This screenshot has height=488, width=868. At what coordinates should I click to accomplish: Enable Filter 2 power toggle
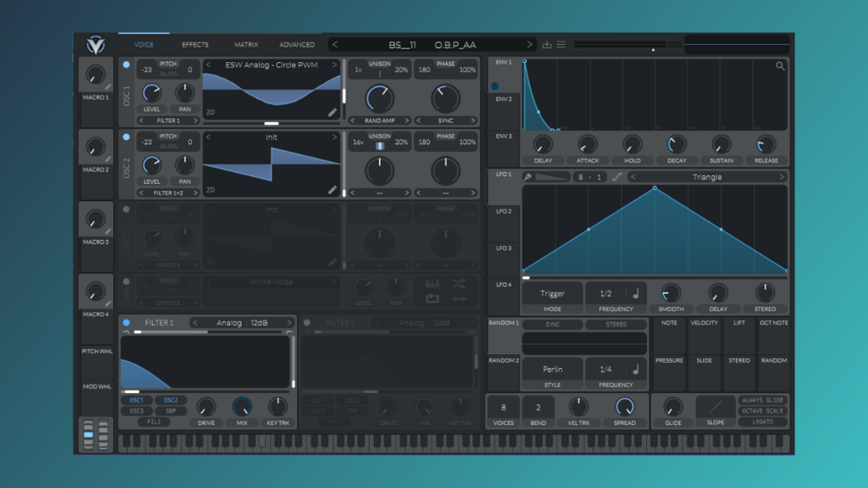coord(307,322)
